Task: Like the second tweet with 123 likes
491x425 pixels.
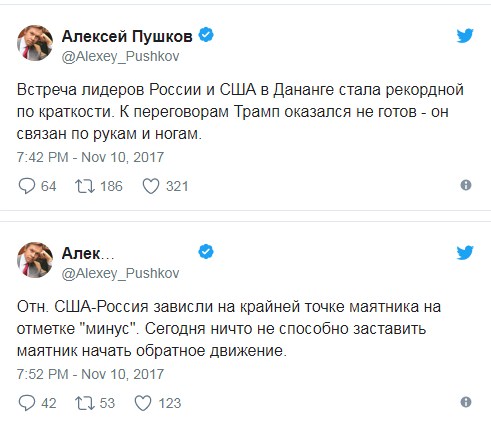Action: tap(143, 403)
